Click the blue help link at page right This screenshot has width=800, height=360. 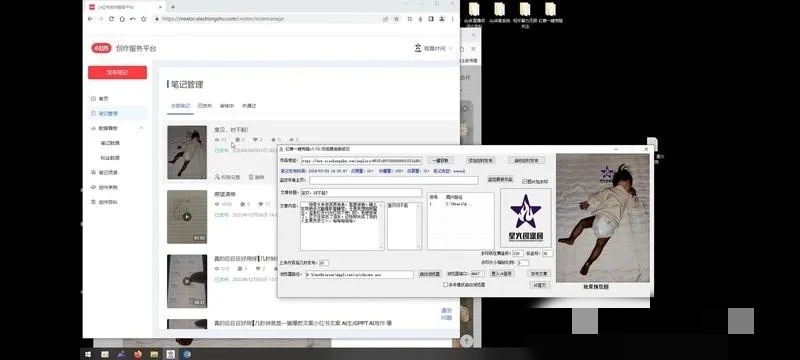446,314
